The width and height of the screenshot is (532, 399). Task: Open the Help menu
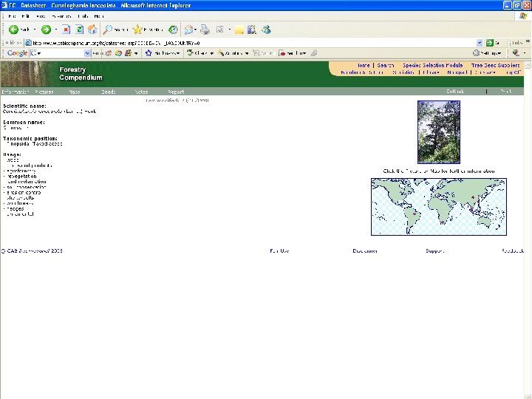[x=99, y=16]
